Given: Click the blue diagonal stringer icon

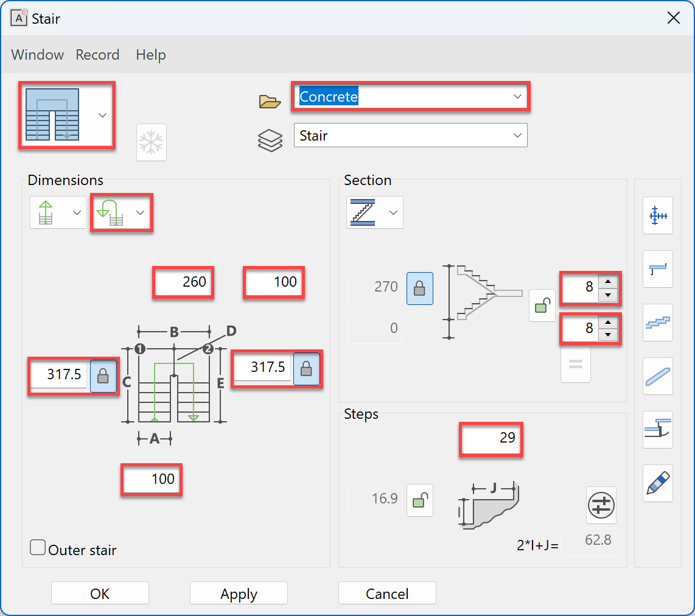Looking at the screenshot, I should click(x=658, y=376).
